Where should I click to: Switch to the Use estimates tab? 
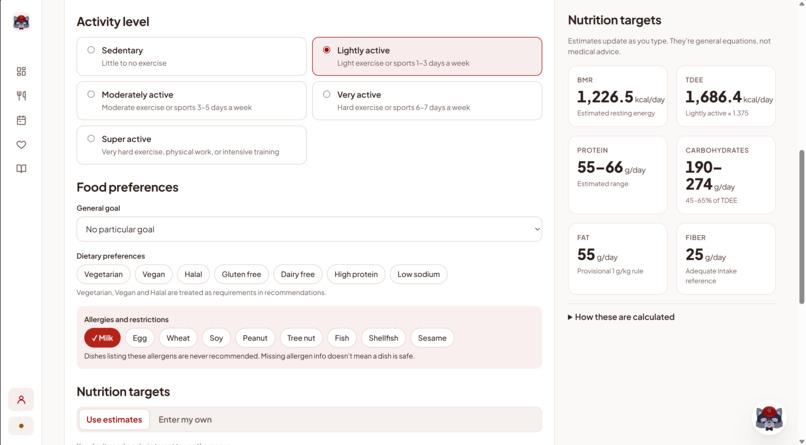(114, 420)
